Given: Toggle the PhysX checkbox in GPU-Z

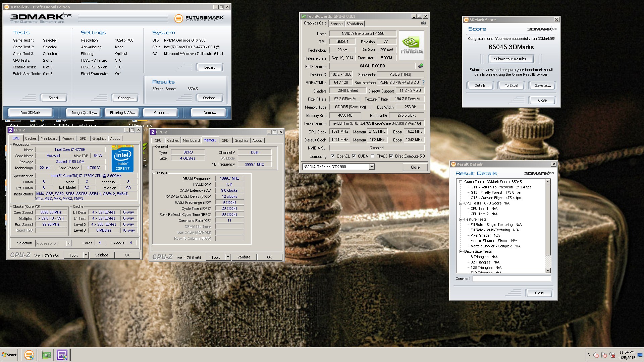Looking at the screenshot, I should [373, 156].
